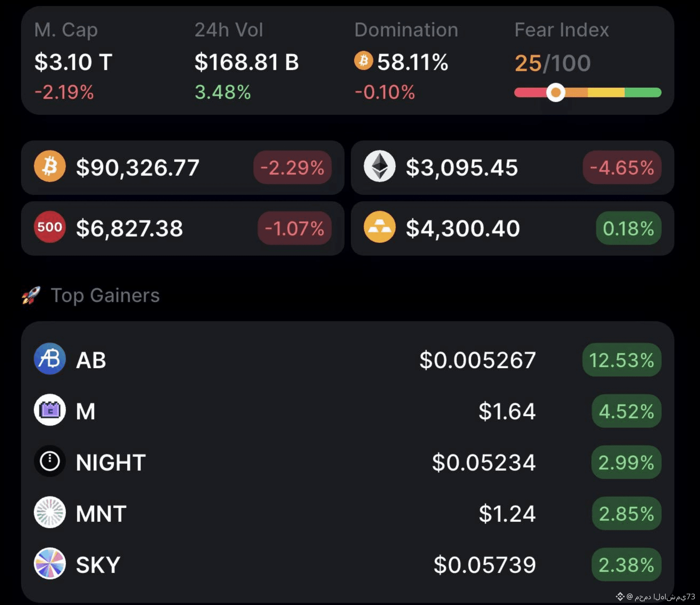Click the colorful SKY coin logo

coord(50,564)
